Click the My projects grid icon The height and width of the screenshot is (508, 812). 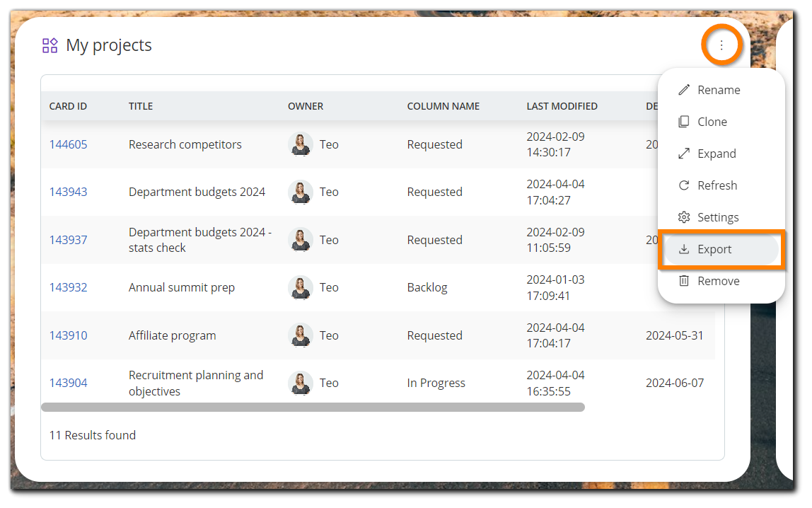click(50, 45)
